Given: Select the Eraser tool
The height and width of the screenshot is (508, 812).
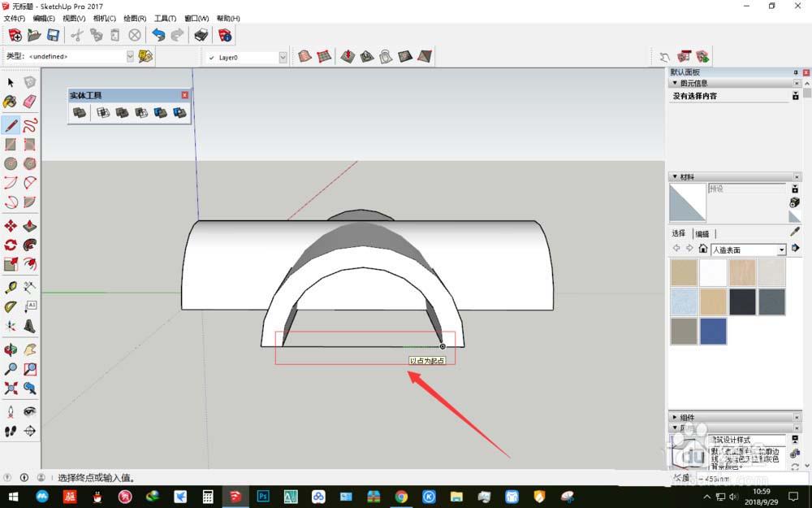Looking at the screenshot, I should (30, 102).
